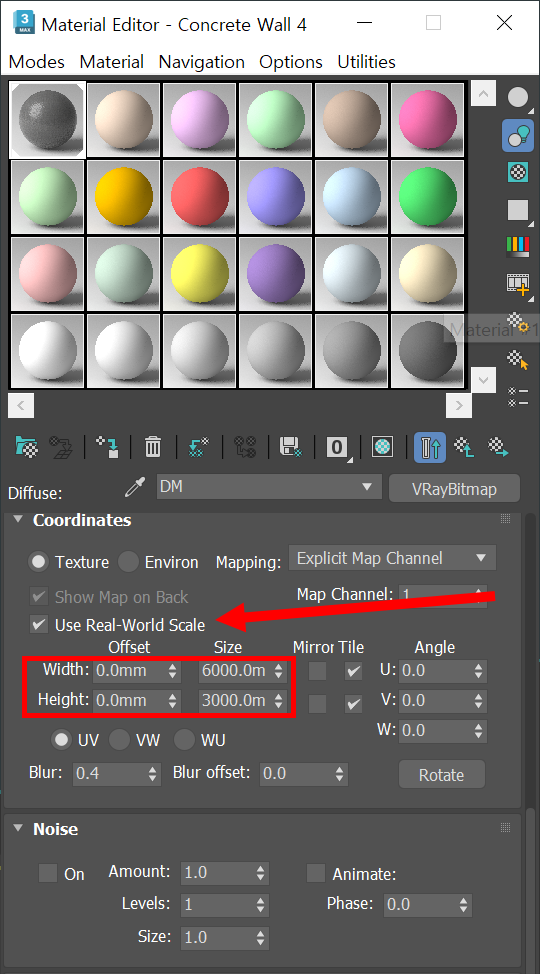Click the Width Size spinner arrows
The width and height of the screenshot is (540, 974).
(278, 671)
